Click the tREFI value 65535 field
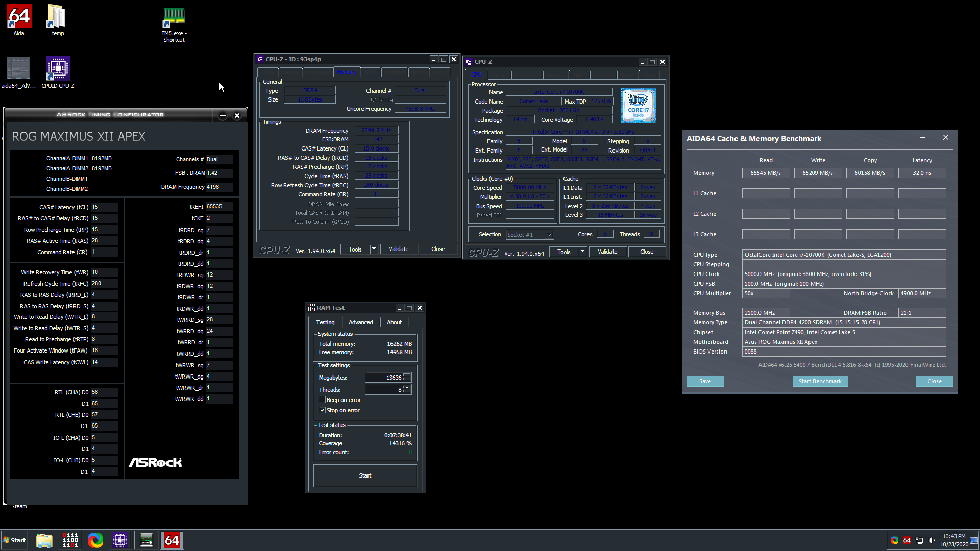The height and width of the screenshot is (551, 980). tap(219, 207)
